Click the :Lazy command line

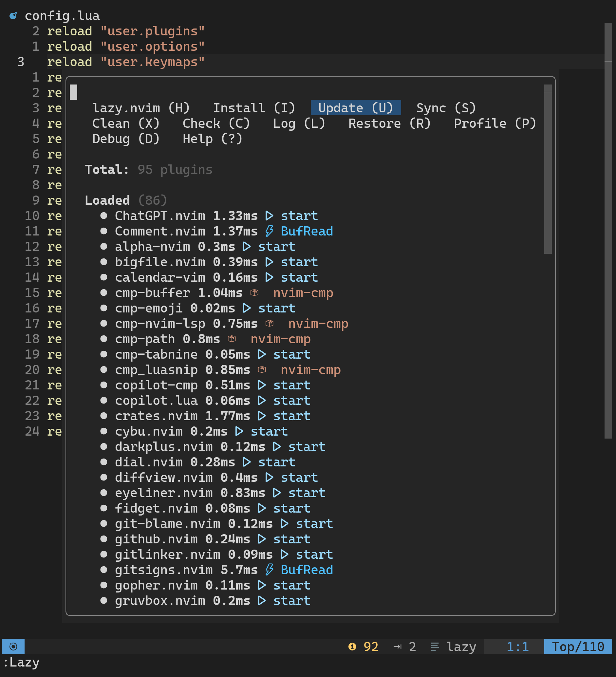click(x=21, y=662)
